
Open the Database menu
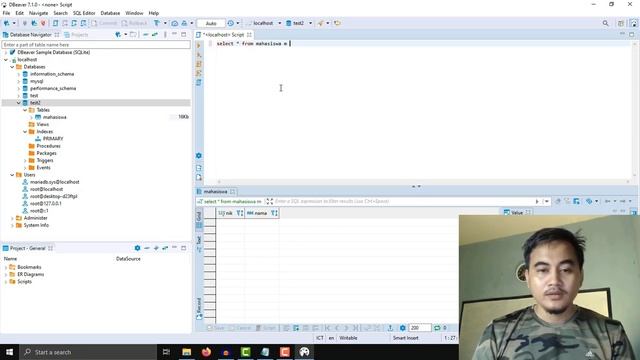(x=110, y=13)
